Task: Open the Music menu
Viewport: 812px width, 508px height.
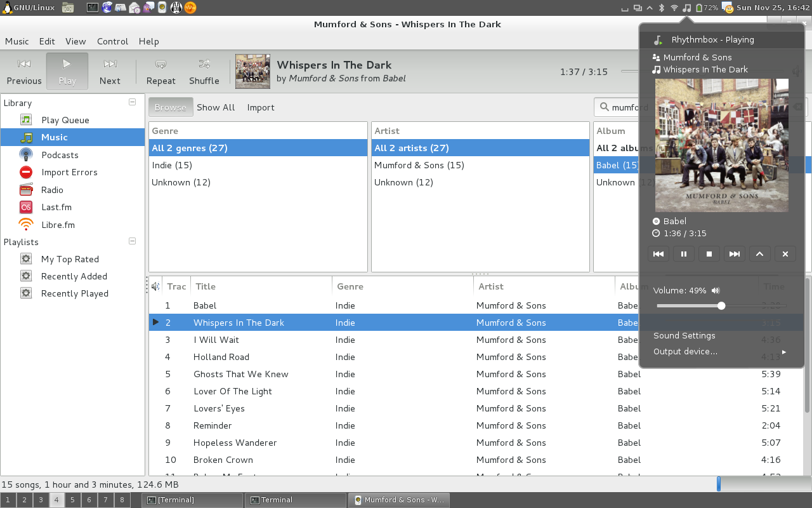Action: pyautogui.click(x=17, y=41)
